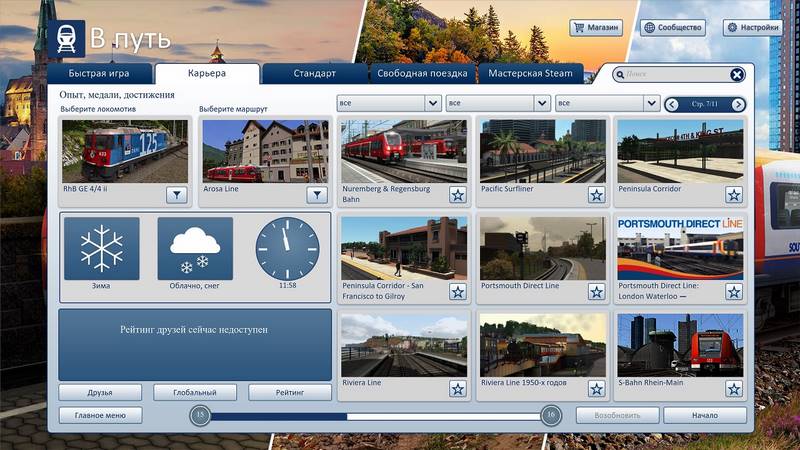Expand the second 'все' filter dropdown
The width and height of the screenshot is (800, 450).
pyautogui.click(x=498, y=103)
